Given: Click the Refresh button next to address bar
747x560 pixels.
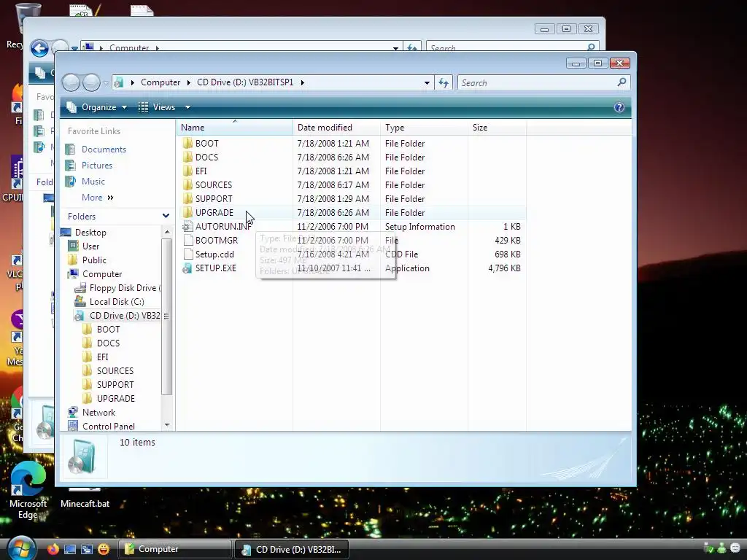Looking at the screenshot, I should 444,83.
